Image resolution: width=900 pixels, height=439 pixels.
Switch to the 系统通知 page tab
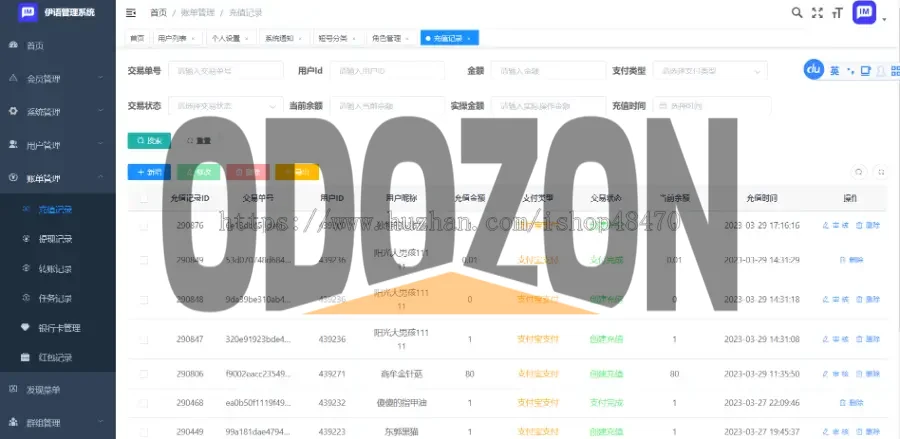click(x=284, y=38)
